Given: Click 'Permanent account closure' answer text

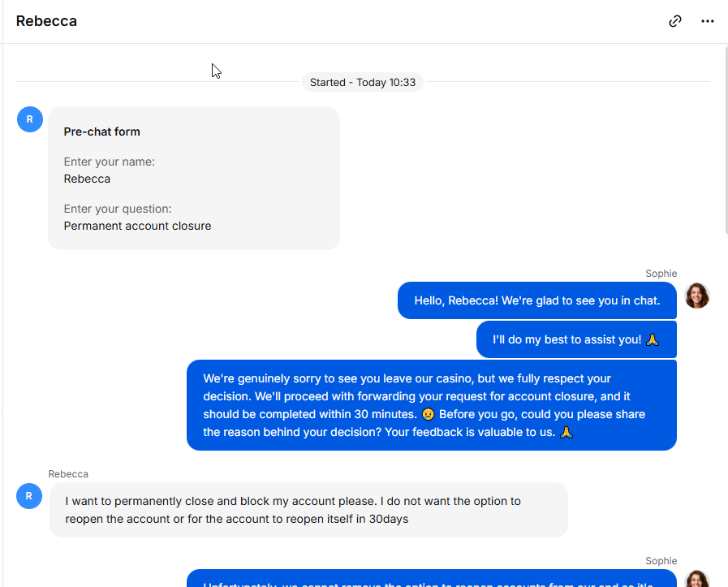Looking at the screenshot, I should click(x=137, y=226).
